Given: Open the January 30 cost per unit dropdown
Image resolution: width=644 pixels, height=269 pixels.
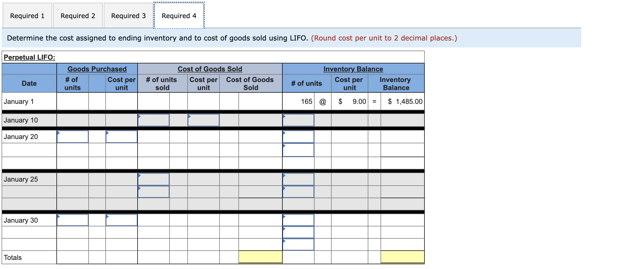Looking at the screenshot, I should coord(121,220).
